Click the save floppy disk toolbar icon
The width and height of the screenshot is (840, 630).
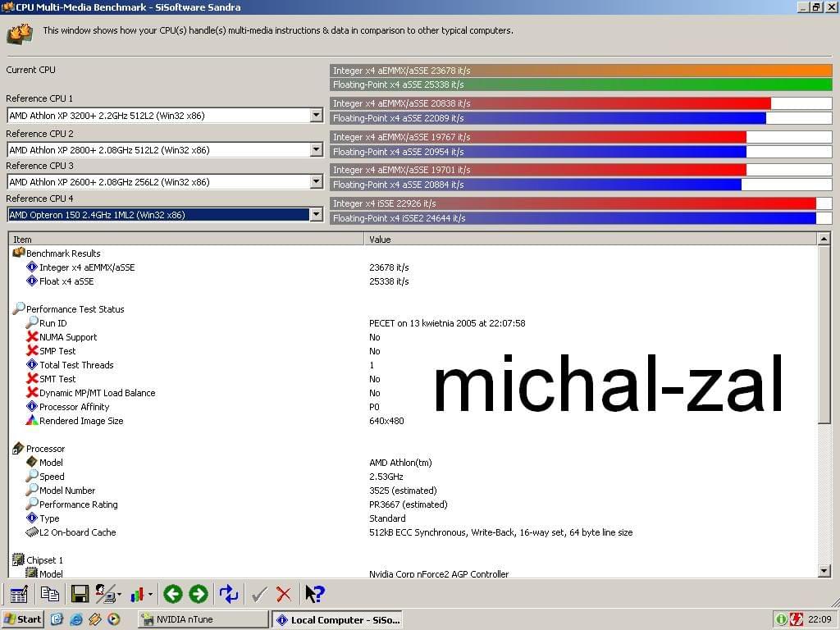click(x=80, y=594)
